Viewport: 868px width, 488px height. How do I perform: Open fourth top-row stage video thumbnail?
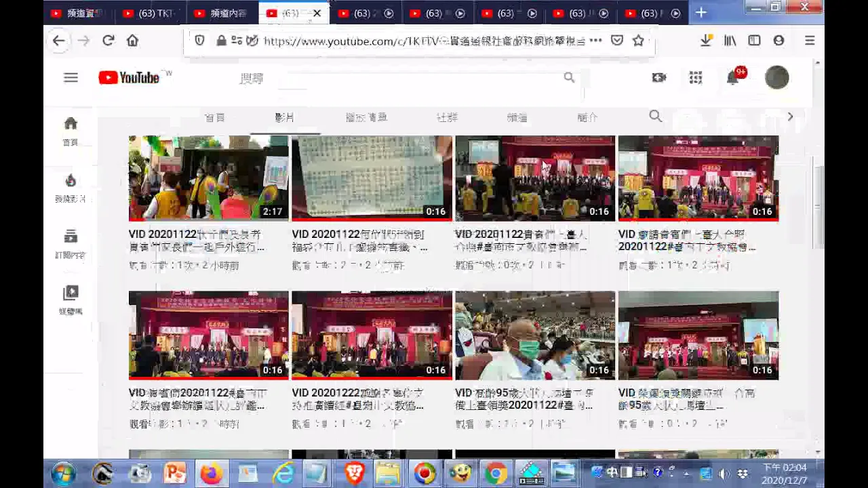coord(698,178)
